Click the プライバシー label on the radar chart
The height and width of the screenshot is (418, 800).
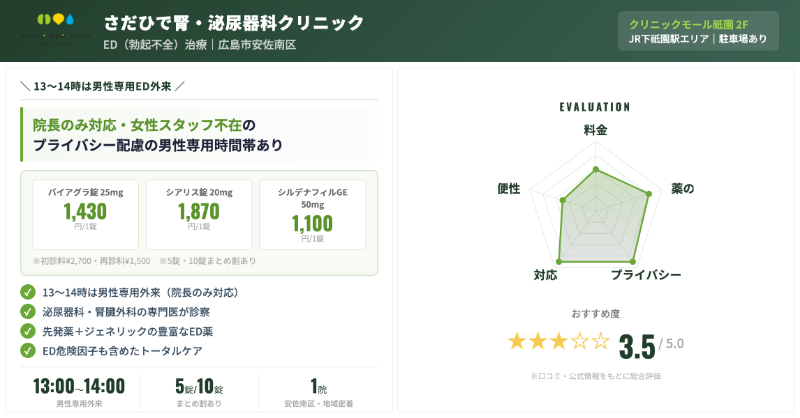coord(645,275)
